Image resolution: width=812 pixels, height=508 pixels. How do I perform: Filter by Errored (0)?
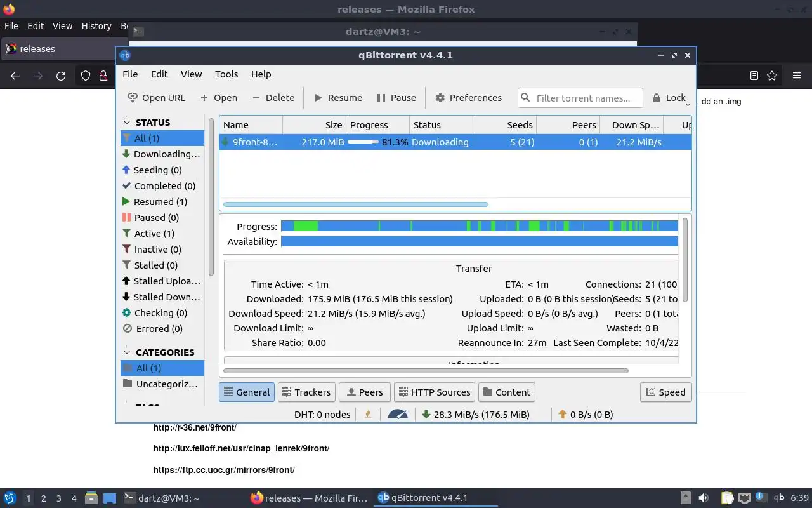click(162, 328)
